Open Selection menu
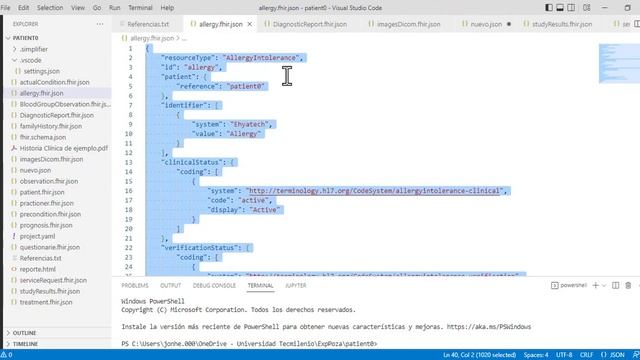 pyautogui.click(x=50, y=8)
